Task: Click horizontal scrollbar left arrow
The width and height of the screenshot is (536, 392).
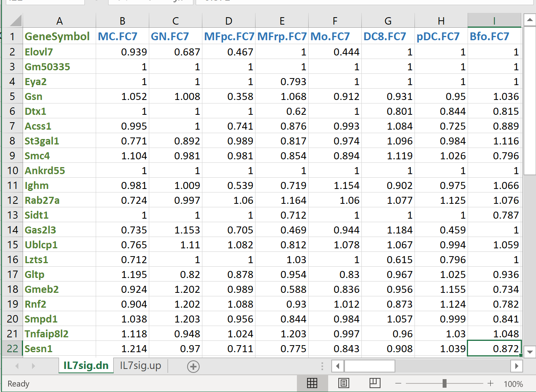Action: (x=338, y=366)
